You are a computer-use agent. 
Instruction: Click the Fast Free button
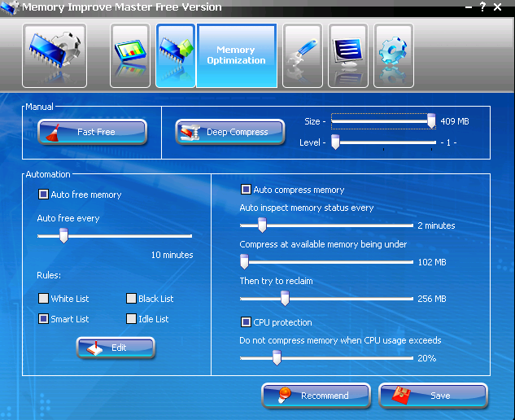[92, 132]
